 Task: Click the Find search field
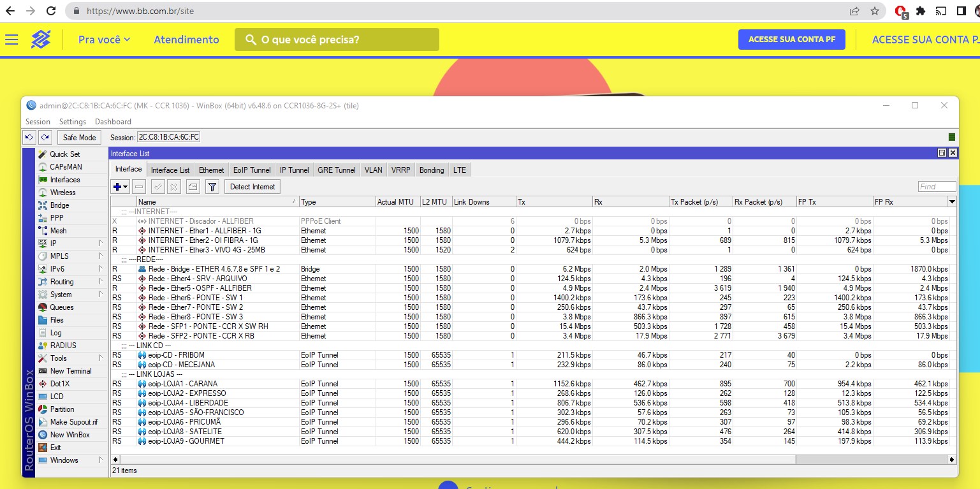tap(937, 187)
